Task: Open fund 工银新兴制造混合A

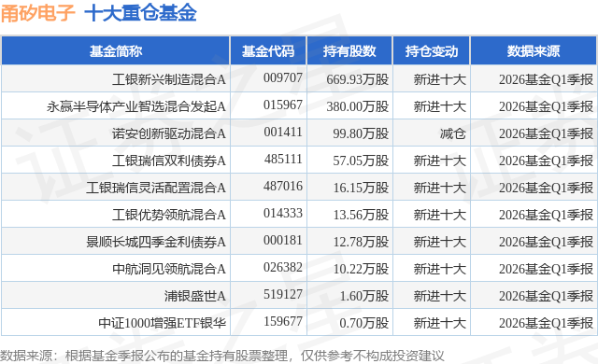Action: point(169,79)
